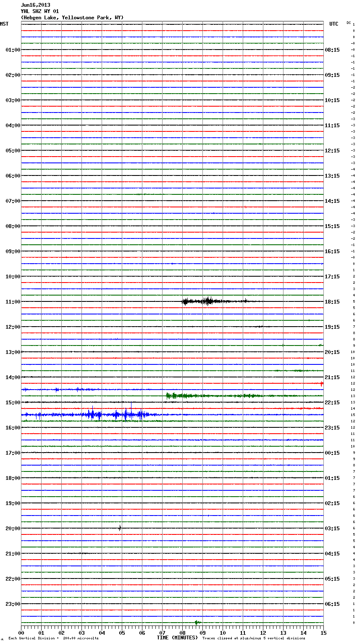The width and height of the screenshot is (357, 644).
Task: Select the '17:00' MST hour label
Action: [13, 453]
